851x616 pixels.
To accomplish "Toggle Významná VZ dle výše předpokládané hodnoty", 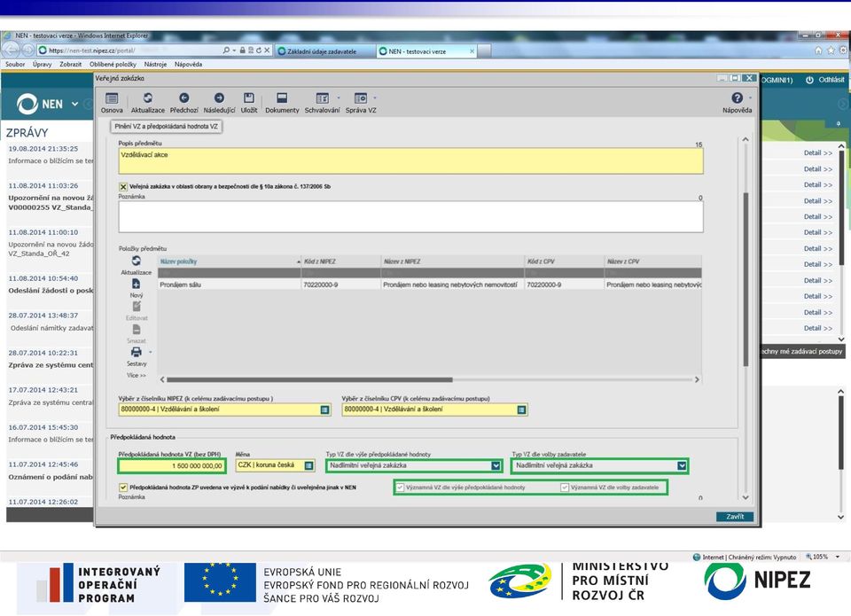I will click(x=400, y=487).
